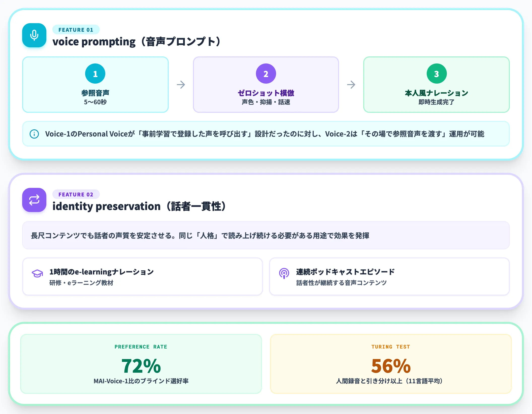Image resolution: width=532 pixels, height=414 pixels.
Task: Click the 長尺コンテンツ description text
Action: tap(200, 236)
